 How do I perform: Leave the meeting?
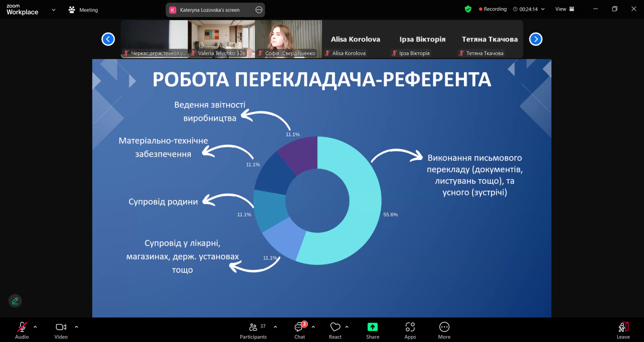click(x=623, y=330)
